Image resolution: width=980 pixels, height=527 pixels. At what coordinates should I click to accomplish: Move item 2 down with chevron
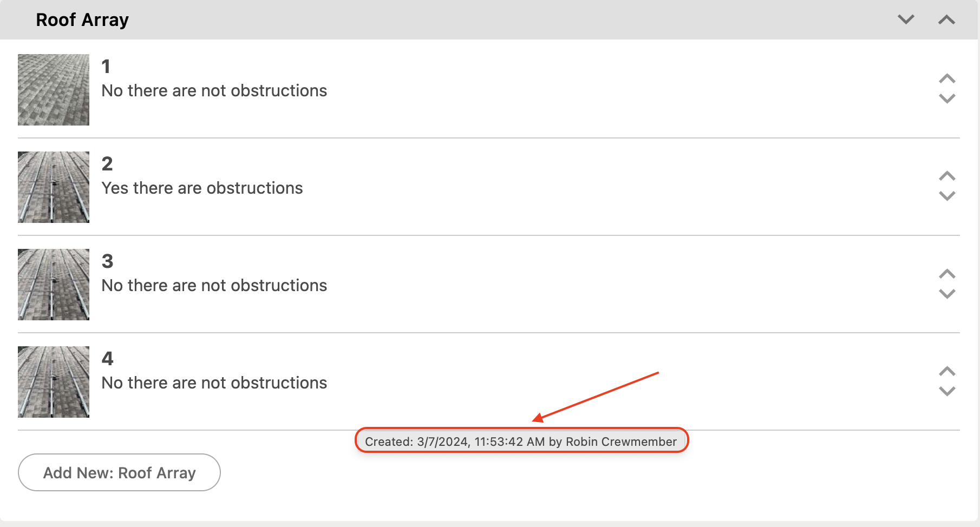coord(947,196)
